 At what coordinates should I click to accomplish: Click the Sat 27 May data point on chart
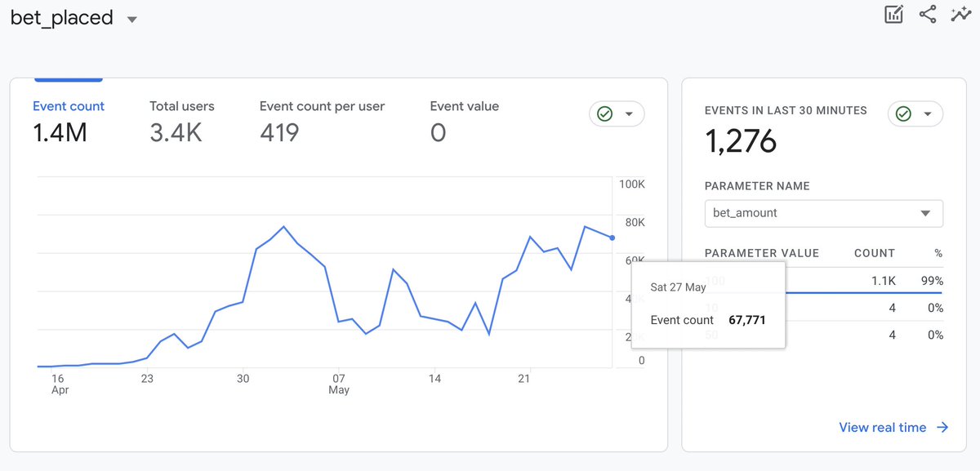pyautogui.click(x=612, y=238)
